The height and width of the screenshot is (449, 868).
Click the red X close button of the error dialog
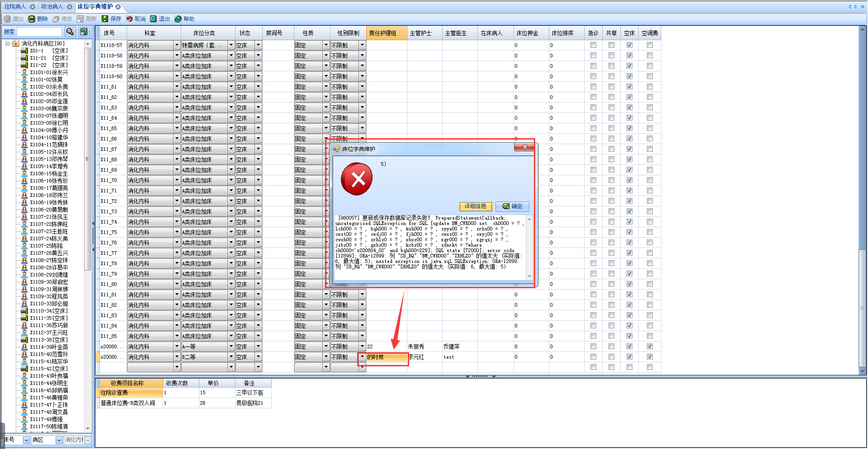click(x=524, y=147)
